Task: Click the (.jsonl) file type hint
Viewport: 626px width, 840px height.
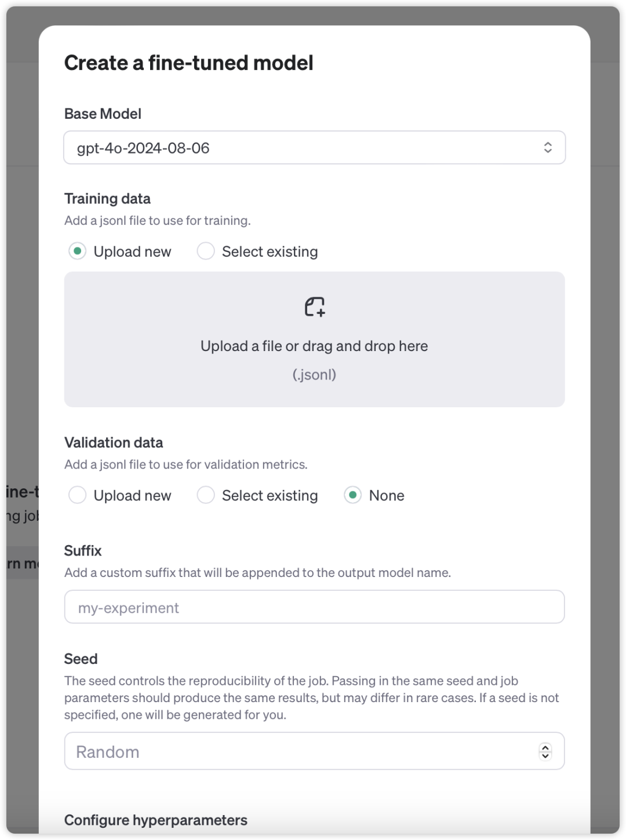Action: [314, 375]
